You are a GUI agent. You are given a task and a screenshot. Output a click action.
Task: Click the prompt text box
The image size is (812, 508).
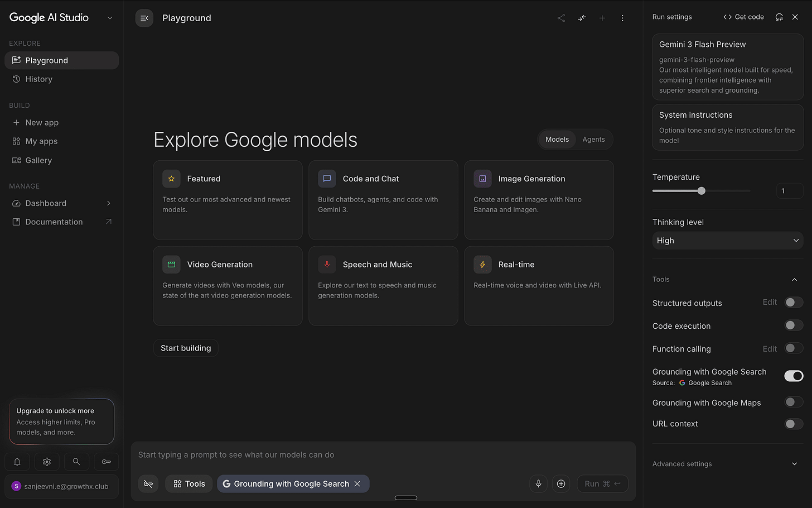click(x=383, y=455)
